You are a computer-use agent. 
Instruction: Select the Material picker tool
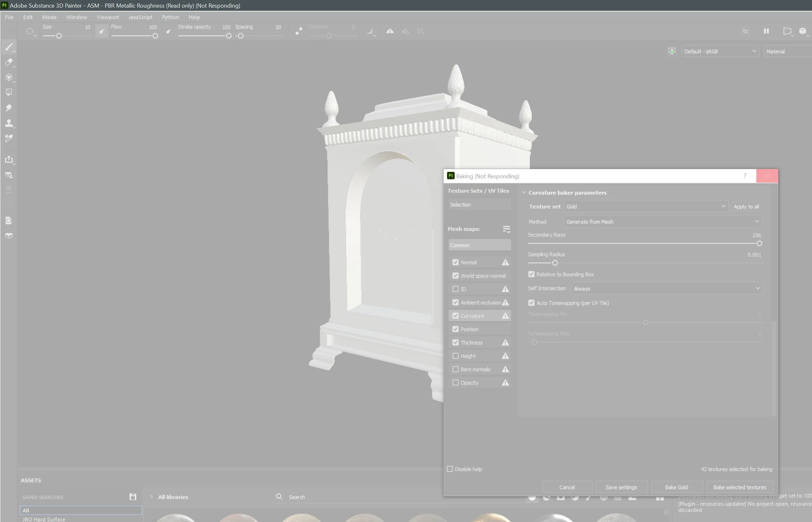pyautogui.click(x=9, y=138)
